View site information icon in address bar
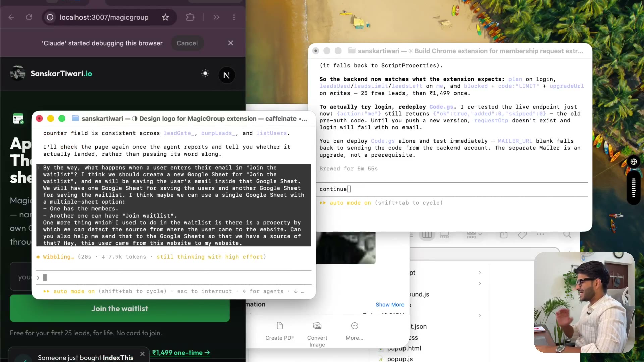Image resolution: width=644 pixels, height=362 pixels. [x=50, y=17]
